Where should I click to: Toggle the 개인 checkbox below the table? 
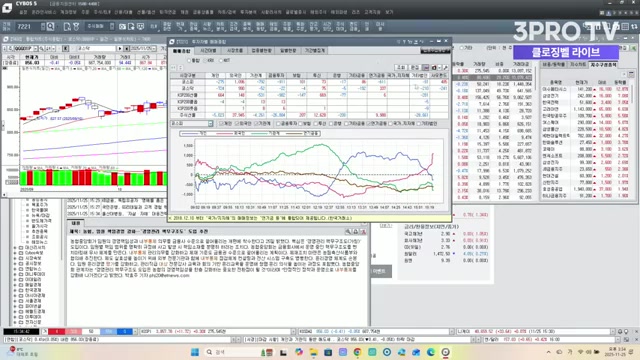221,123
